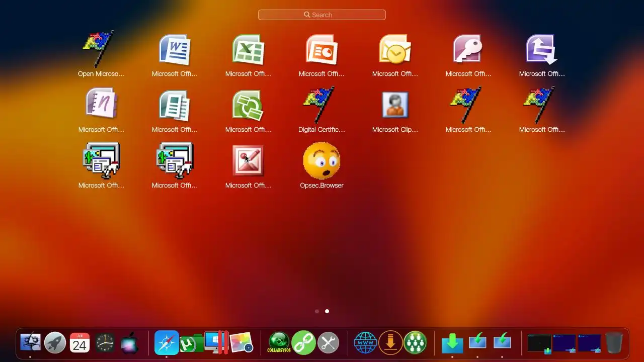Open blue tray with green down arrow
This screenshot has height=362, width=644.
click(452, 343)
